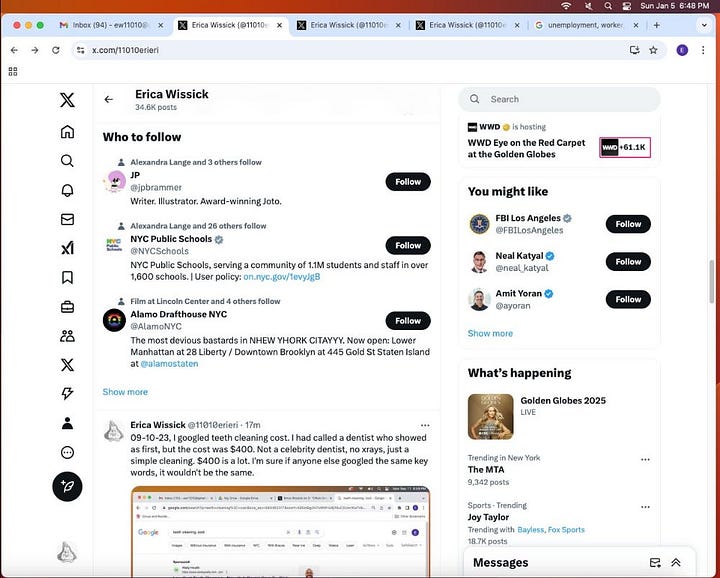Viewport: 720px width, 578px height.
Task: Open Jobs briefcase icon in sidebar
Action: (67, 307)
